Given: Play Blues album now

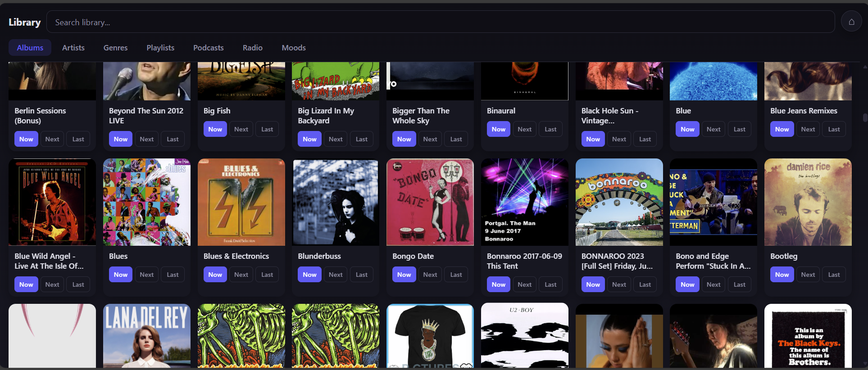Looking at the screenshot, I should point(121,275).
